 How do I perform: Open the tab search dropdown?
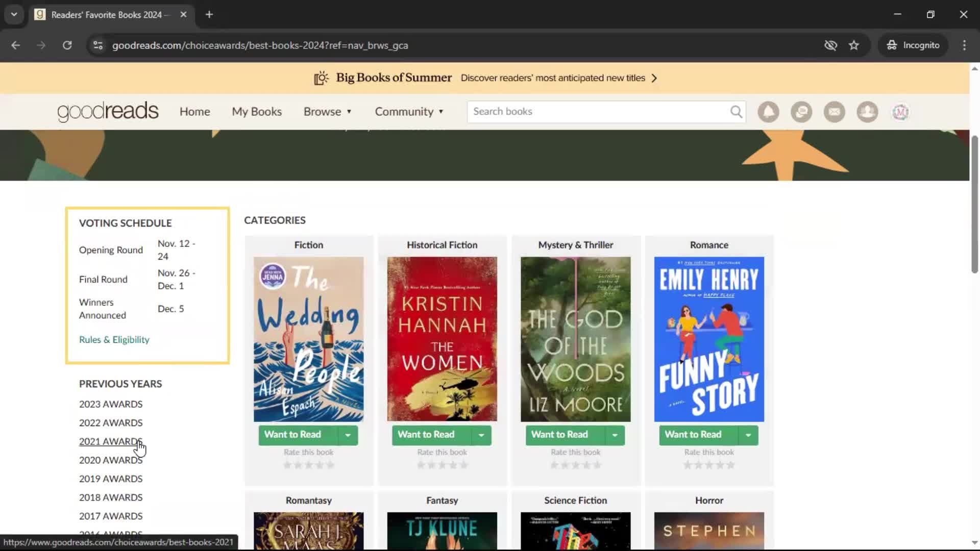click(14, 14)
